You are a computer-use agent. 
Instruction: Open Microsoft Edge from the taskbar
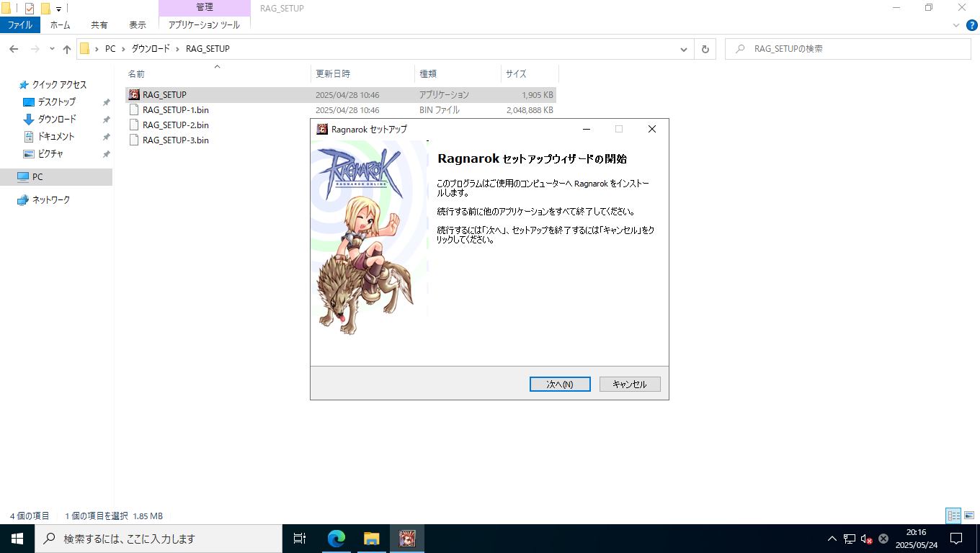click(x=336, y=539)
